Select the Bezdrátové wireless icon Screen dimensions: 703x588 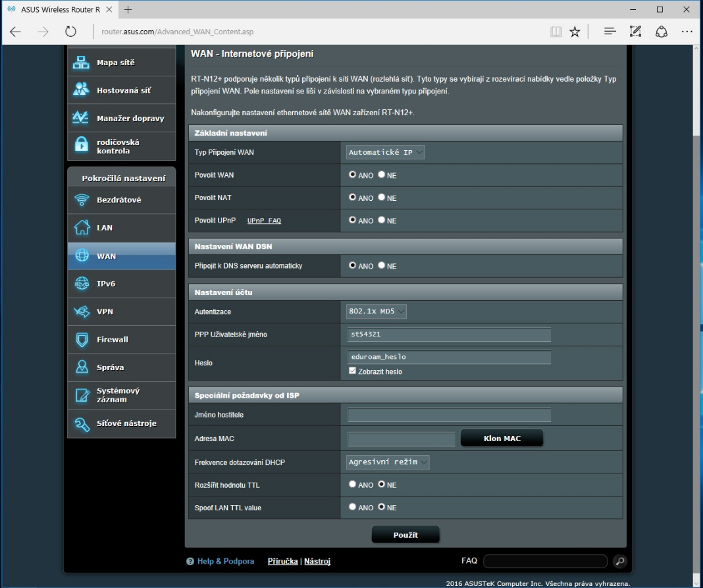82,200
